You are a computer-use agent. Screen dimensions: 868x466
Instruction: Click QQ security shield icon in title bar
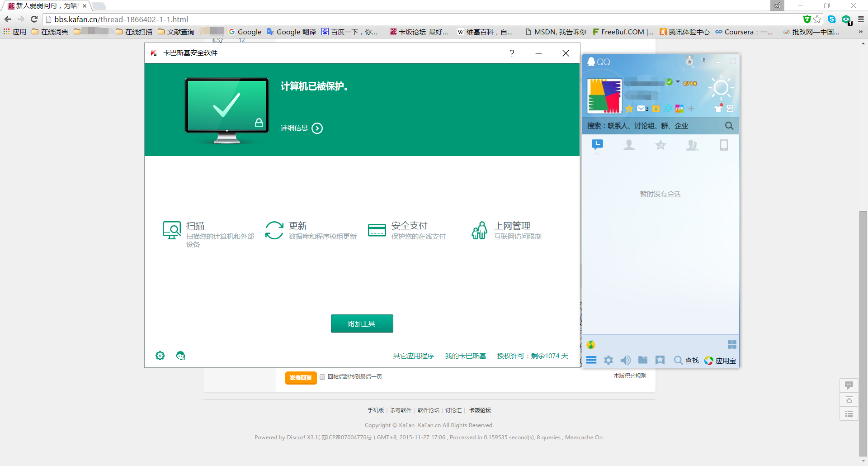tap(703, 61)
